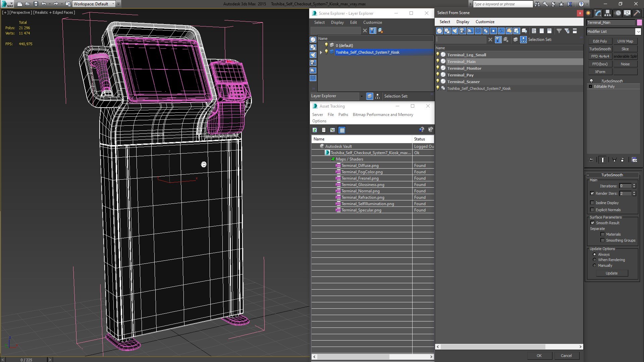Open the Workspace Default dropdown
Viewport: 644px width, 362px height.
113,4
